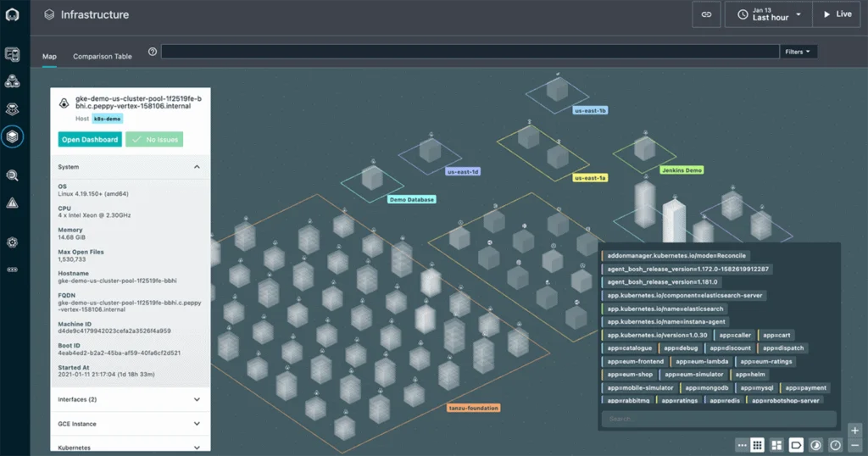Click the dynamic focus query input field
868x456 pixels.
pos(470,52)
